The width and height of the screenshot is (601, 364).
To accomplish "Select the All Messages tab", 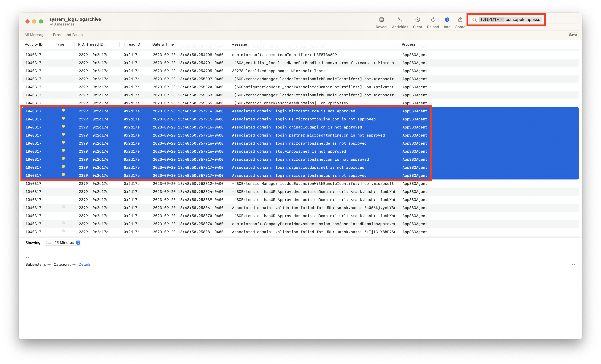I will click(x=36, y=35).
